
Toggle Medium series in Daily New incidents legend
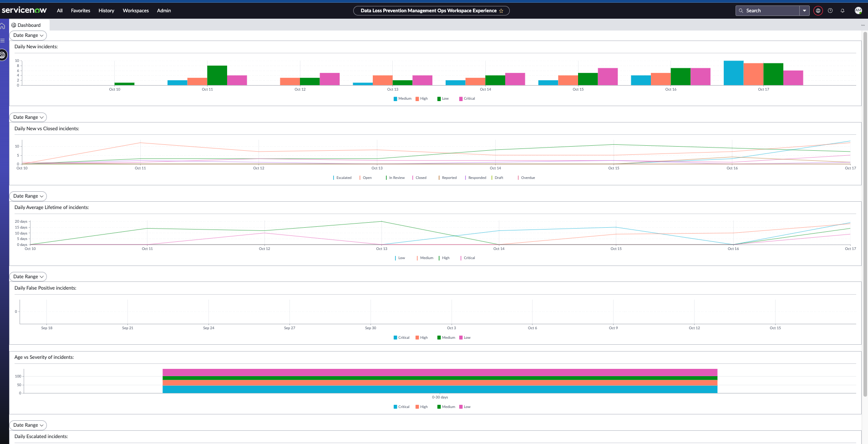click(x=402, y=98)
